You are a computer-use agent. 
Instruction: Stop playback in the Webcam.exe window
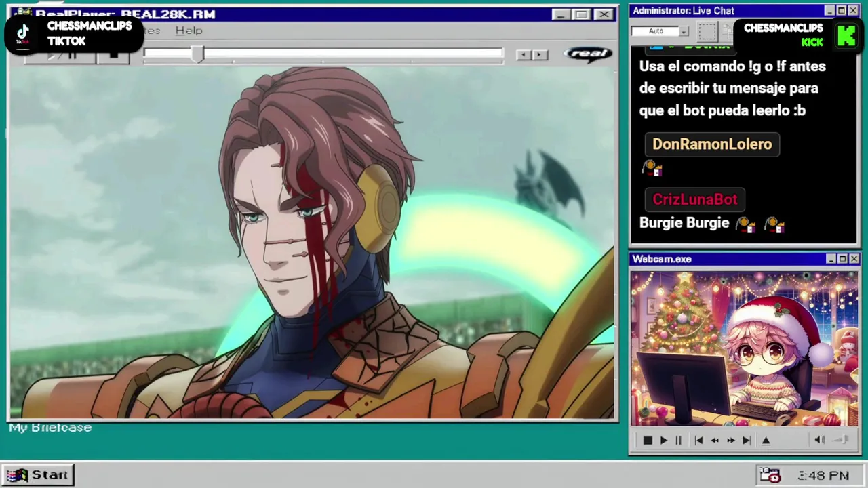pyautogui.click(x=647, y=441)
